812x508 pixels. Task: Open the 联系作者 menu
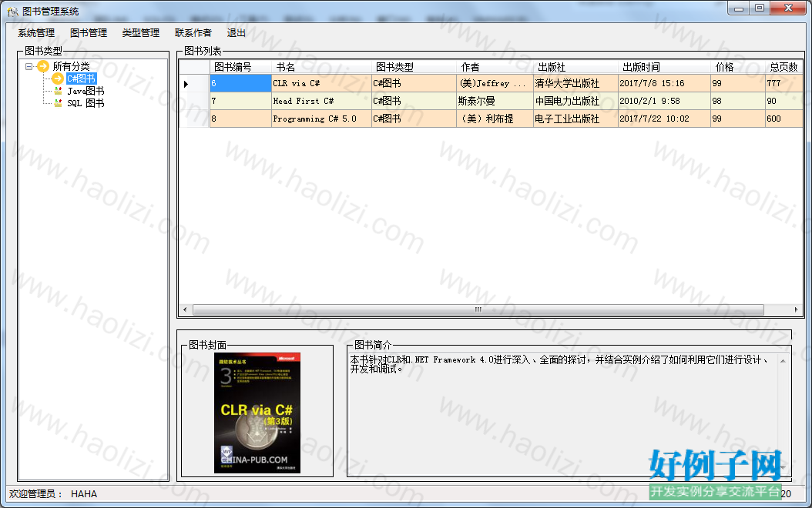pos(193,33)
